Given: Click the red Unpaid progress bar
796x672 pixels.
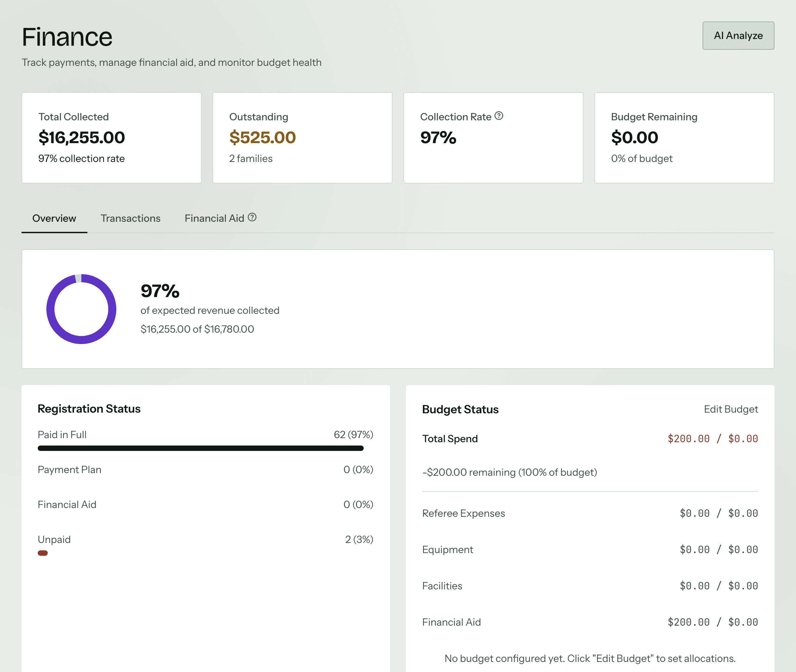Looking at the screenshot, I should pos(43,553).
